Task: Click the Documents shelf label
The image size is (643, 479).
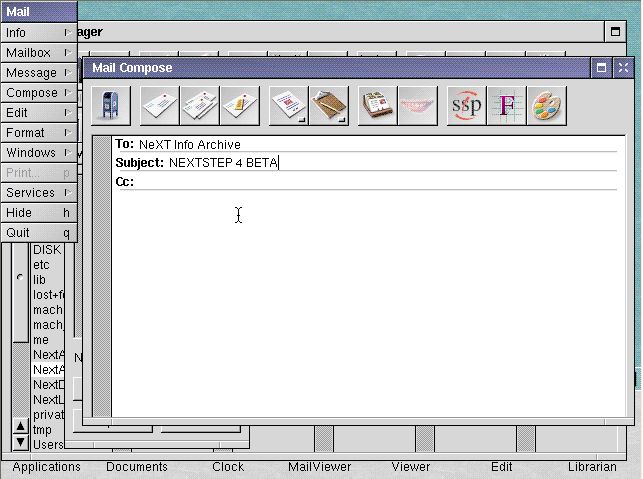Action: pyautogui.click(x=137, y=467)
